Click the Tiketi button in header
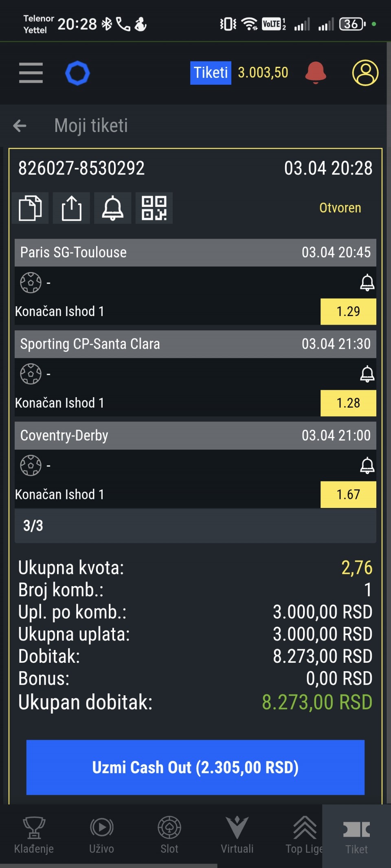Viewport: 391px width, 868px height. point(211,73)
